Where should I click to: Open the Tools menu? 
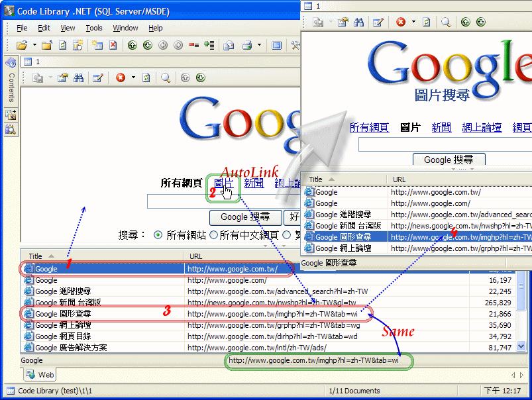[x=94, y=28]
